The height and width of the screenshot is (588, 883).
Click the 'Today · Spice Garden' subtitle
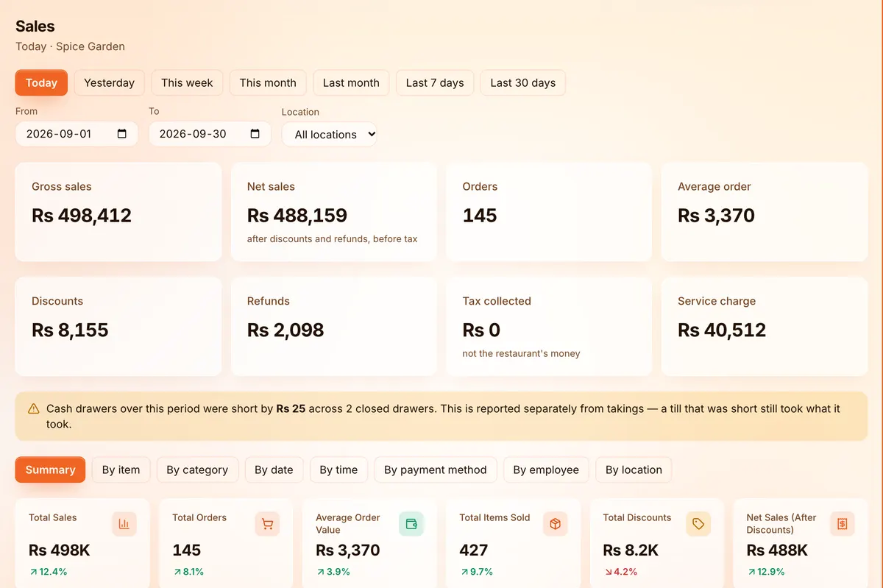pos(70,46)
